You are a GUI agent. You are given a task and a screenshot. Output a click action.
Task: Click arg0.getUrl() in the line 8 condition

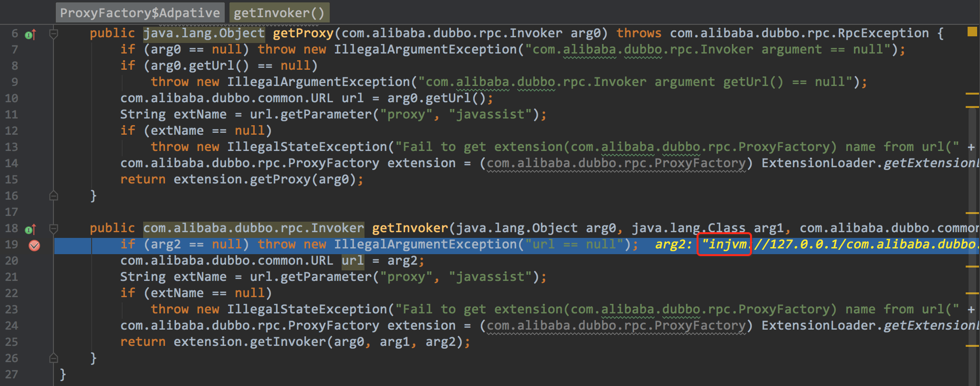tap(200, 66)
